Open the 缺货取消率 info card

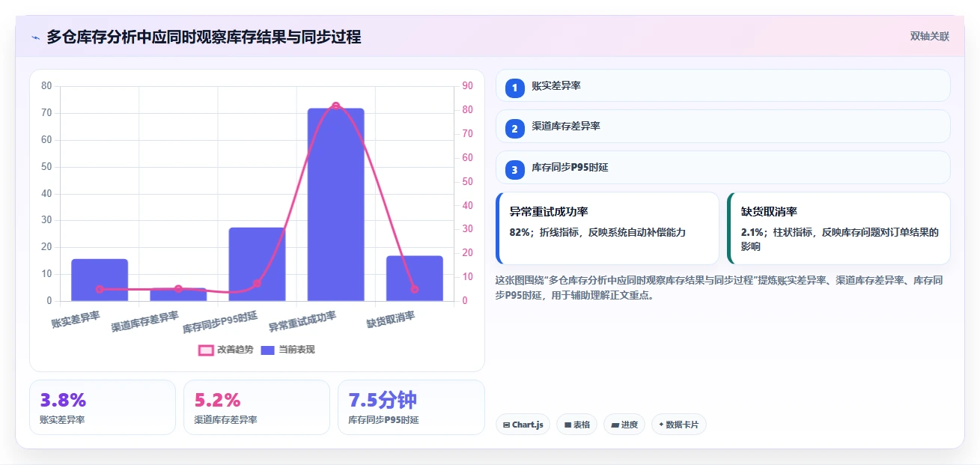pyautogui.click(x=839, y=228)
